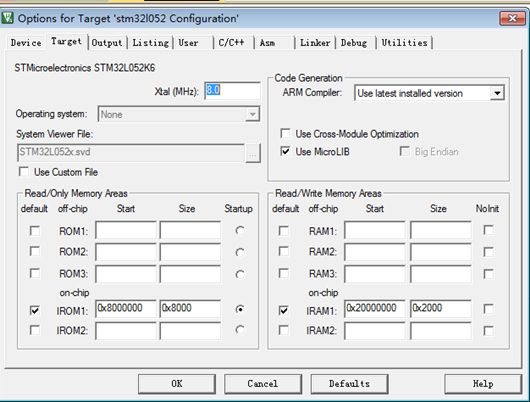This screenshot has height=402, width=530.
Task: Close the Options for Target dialog
Action: tap(512, 18)
